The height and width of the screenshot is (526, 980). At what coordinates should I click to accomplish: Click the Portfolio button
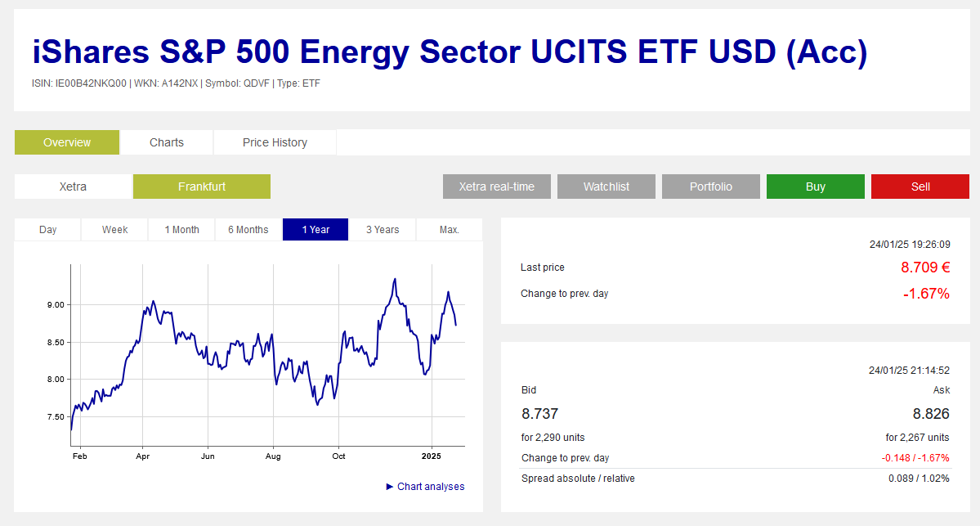pos(710,187)
